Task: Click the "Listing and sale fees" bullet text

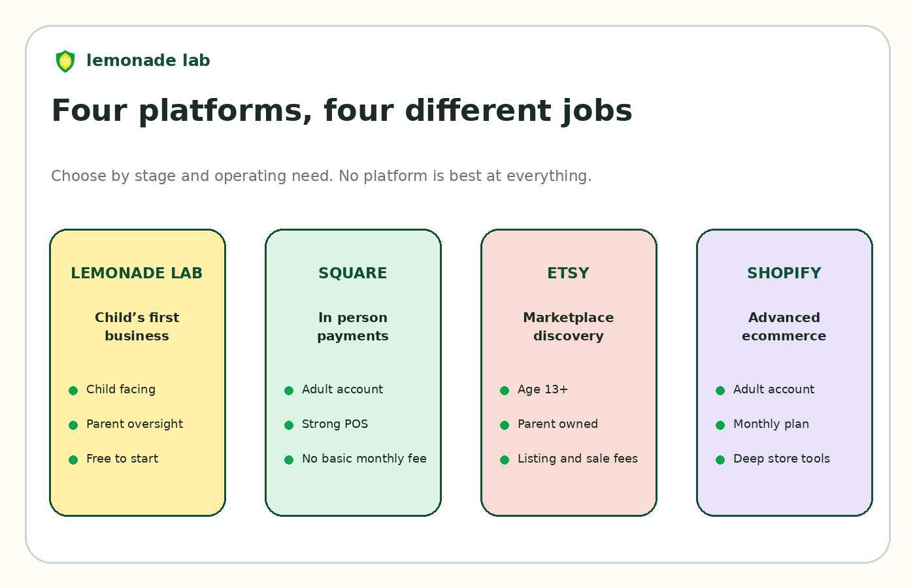Action: point(578,459)
